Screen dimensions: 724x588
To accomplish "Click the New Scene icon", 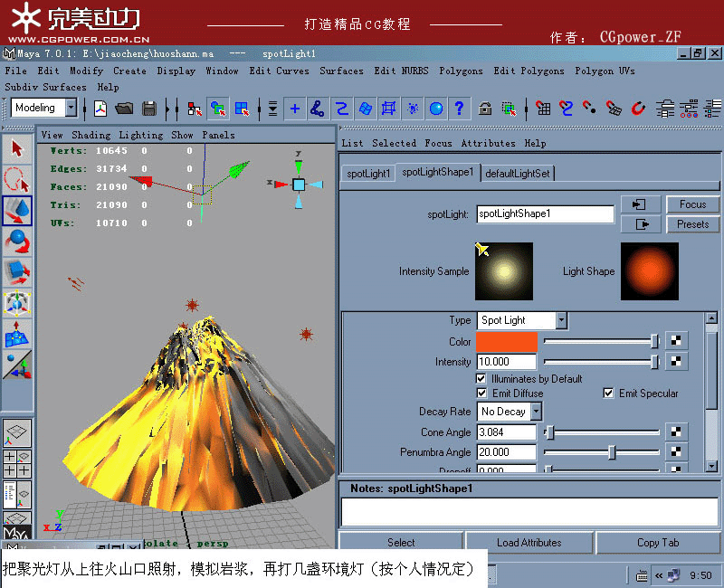I will [99, 109].
